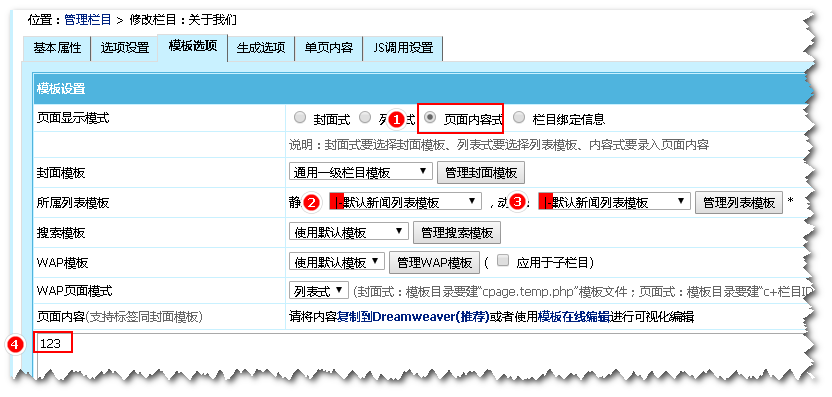Click the 所属列表模板 row label

tap(73, 202)
